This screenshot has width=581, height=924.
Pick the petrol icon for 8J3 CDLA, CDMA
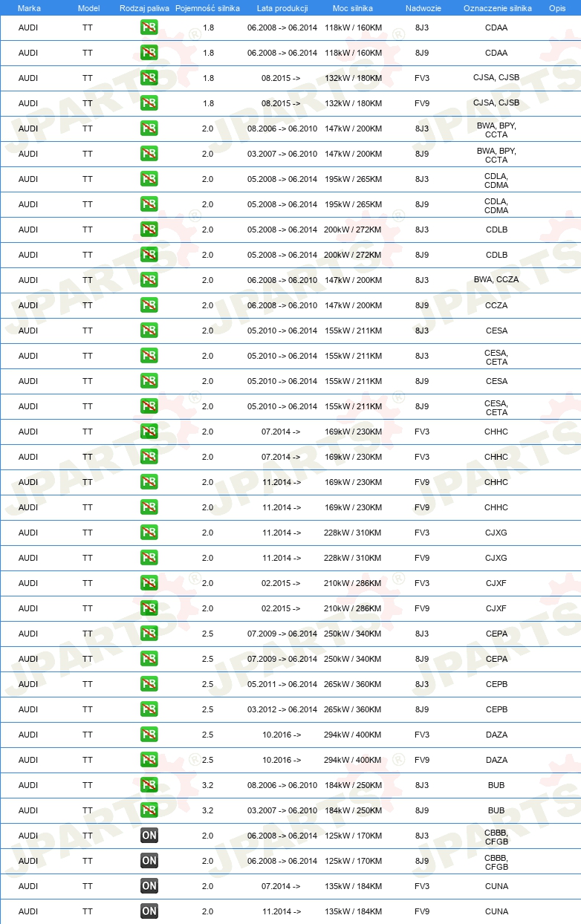149,179
